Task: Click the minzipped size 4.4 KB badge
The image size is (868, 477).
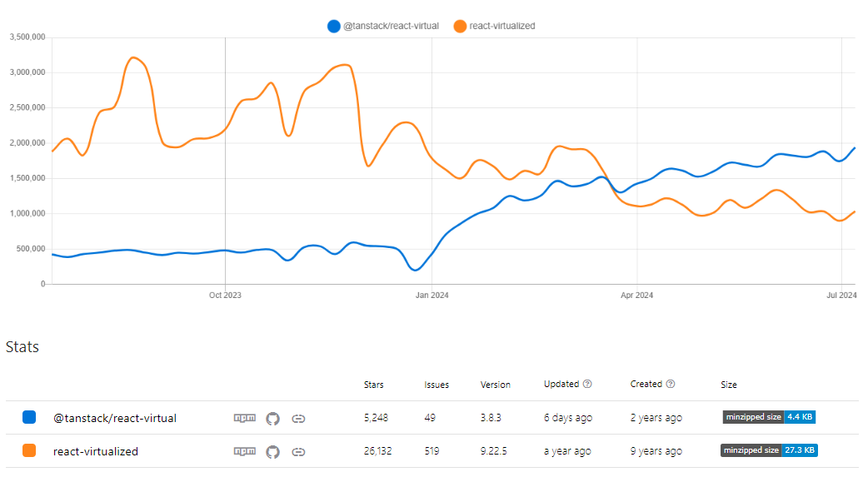Action: click(x=769, y=417)
